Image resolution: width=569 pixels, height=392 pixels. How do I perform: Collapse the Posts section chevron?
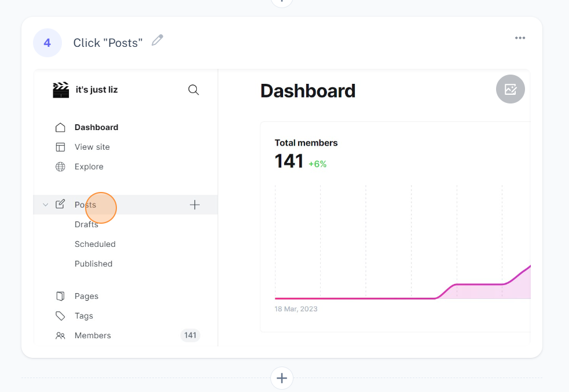point(45,205)
